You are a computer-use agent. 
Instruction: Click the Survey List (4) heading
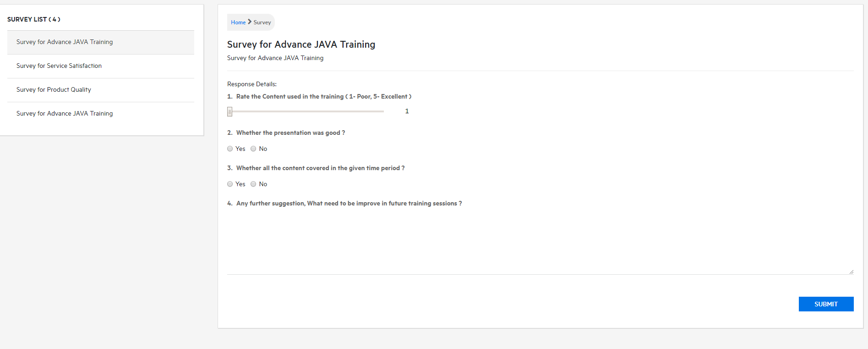click(x=34, y=19)
